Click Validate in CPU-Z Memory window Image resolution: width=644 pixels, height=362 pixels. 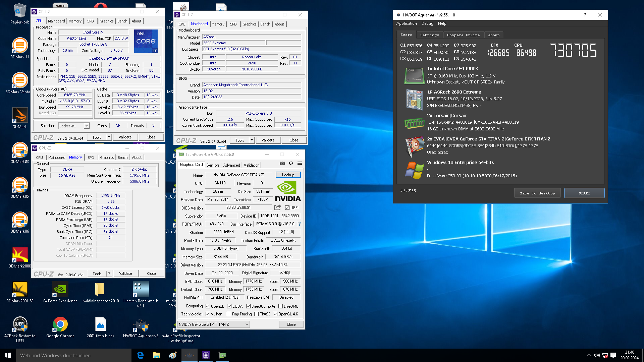pos(125,274)
